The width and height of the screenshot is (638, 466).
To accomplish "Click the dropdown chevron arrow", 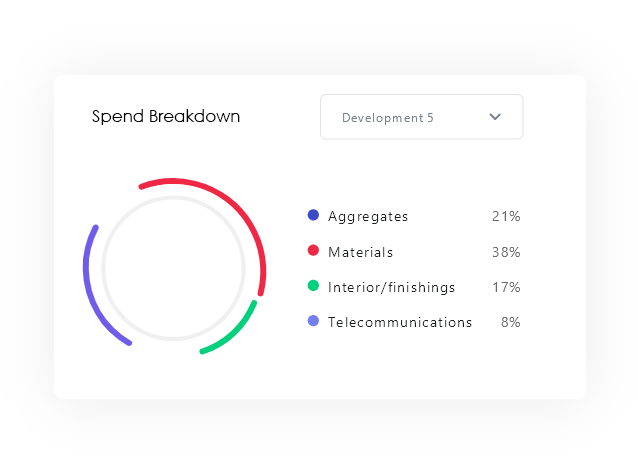I will coord(495,117).
